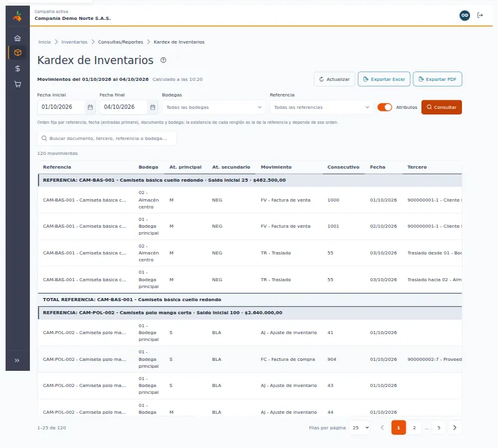Click the logout icon
This screenshot has width=498, height=448.
pos(480,15)
